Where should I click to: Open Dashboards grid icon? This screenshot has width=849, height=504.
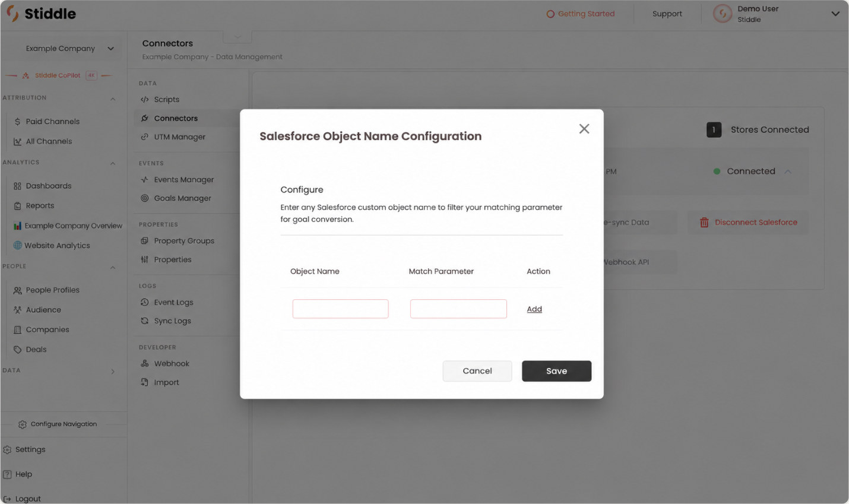tap(17, 186)
